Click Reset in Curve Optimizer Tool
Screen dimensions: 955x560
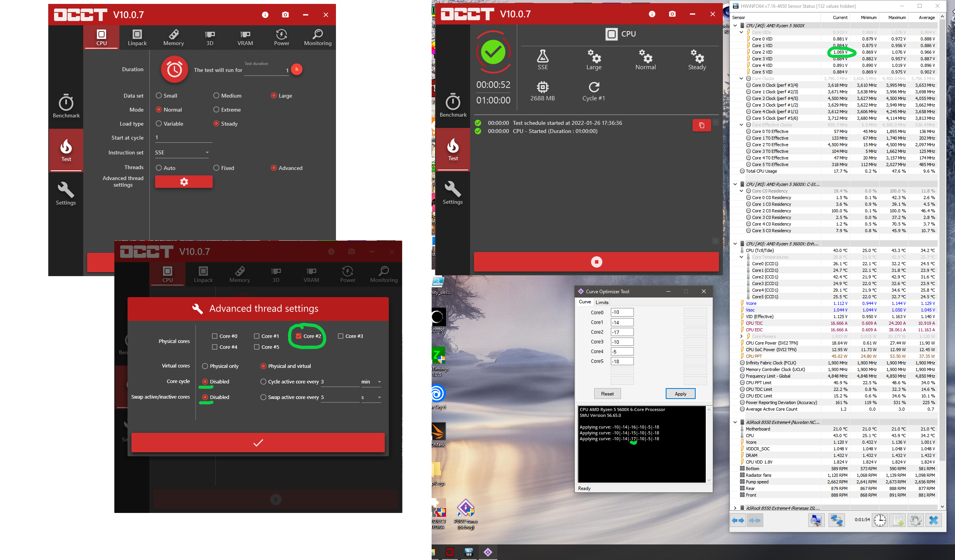point(607,394)
